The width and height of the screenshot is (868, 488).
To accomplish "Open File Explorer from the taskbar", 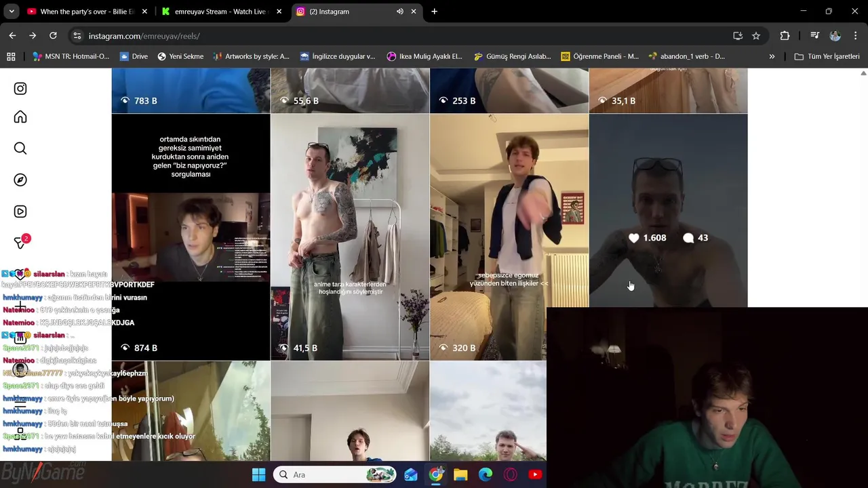I will coord(460,474).
